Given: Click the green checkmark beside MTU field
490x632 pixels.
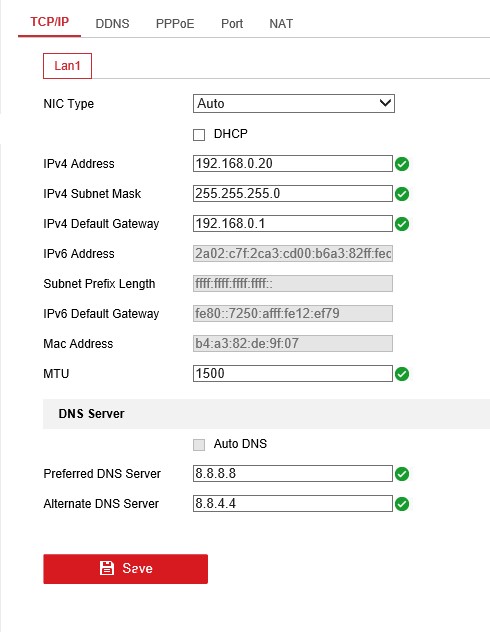Looking at the screenshot, I should (x=402, y=374).
